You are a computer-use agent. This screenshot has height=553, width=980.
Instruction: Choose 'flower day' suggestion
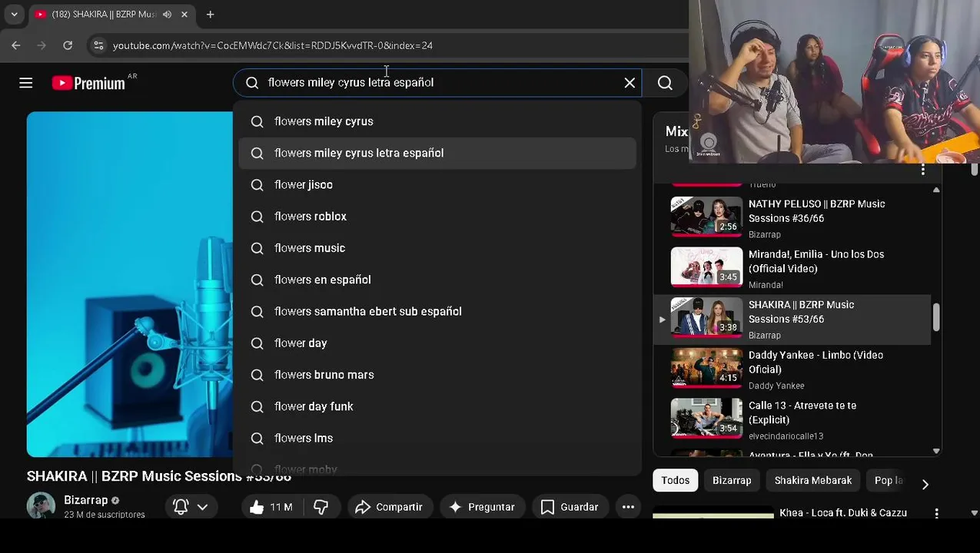pos(437,343)
